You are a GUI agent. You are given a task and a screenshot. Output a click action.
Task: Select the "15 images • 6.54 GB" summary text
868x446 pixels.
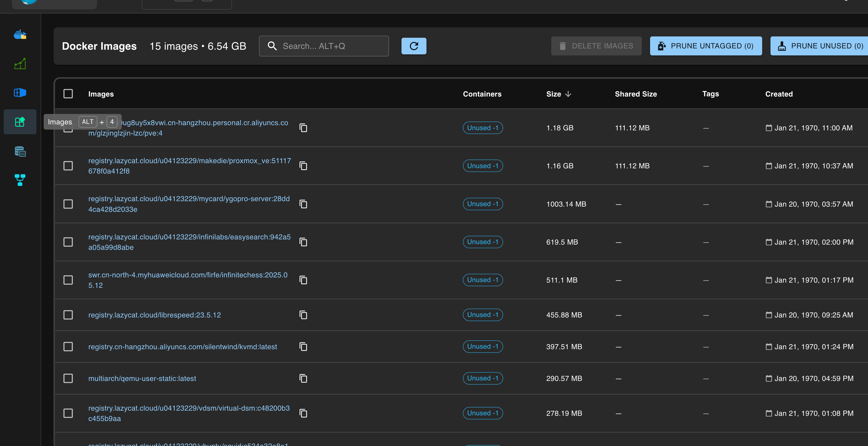[x=198, y=46]
